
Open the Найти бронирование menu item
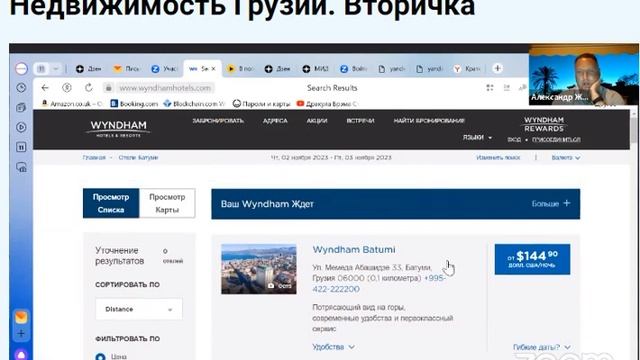point(429,121)
